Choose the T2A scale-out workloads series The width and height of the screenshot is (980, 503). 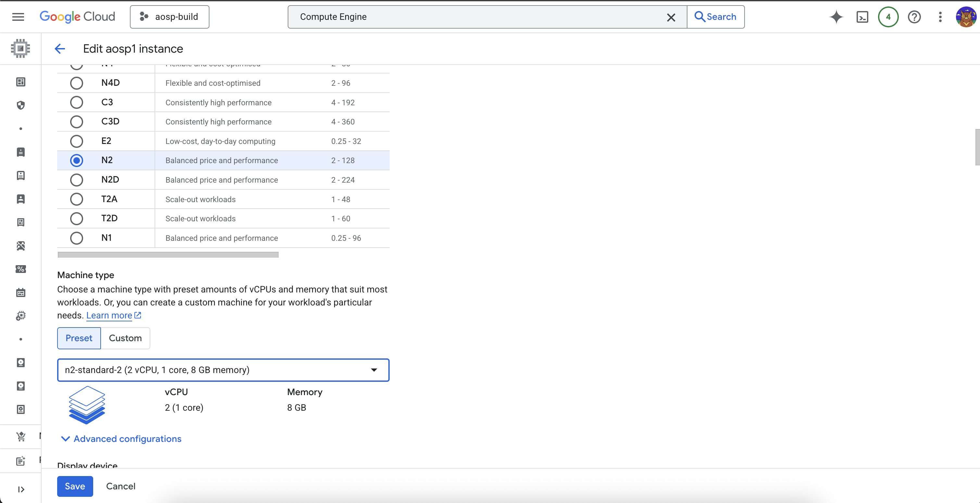click(77, 199)
